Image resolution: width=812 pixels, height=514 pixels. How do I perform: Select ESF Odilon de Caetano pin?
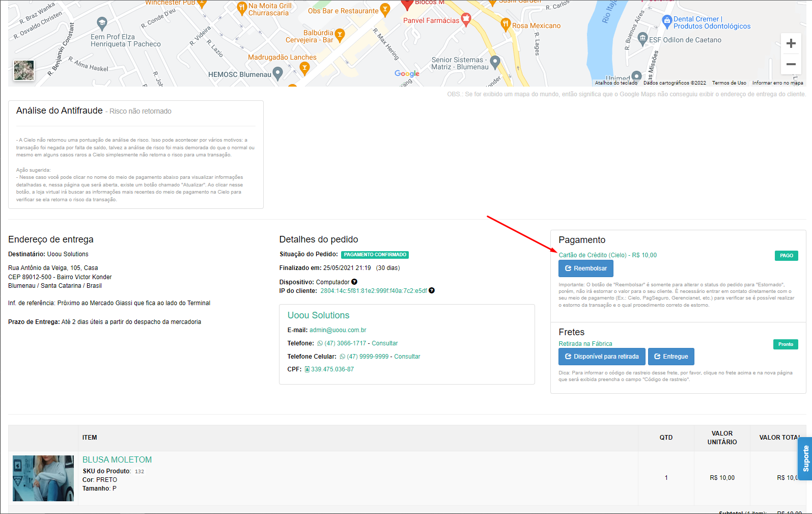click(642, 38)
